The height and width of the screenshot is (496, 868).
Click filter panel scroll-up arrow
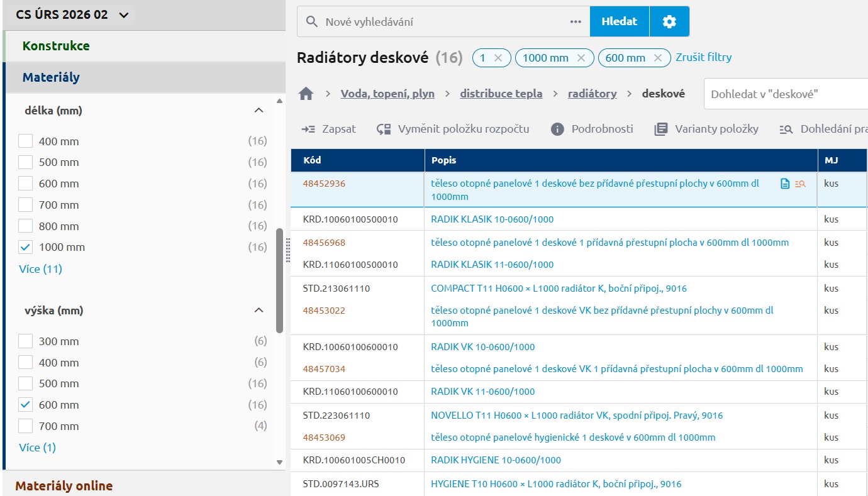(x=280, y=101)
